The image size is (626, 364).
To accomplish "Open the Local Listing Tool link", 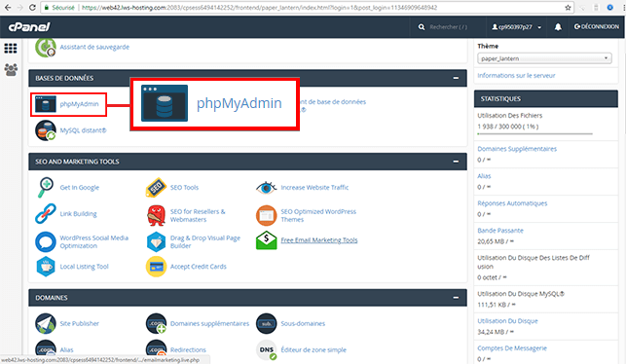I will (x=85, y=267).
